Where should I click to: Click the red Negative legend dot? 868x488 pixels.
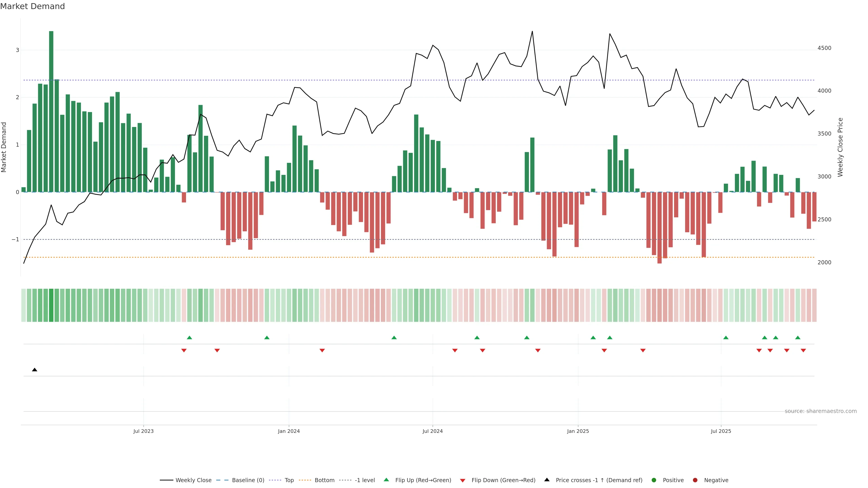tap(695, 480)
